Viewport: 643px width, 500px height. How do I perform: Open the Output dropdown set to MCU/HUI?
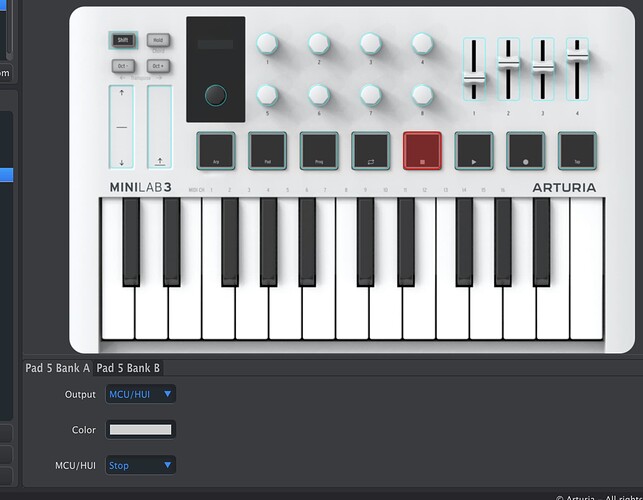pos(141,394)
